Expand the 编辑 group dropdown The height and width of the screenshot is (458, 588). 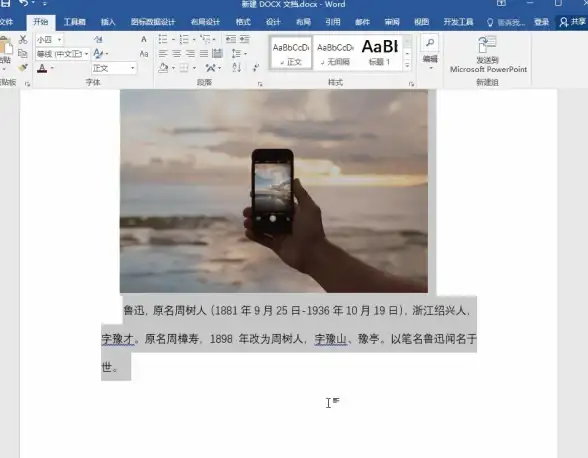430,68
